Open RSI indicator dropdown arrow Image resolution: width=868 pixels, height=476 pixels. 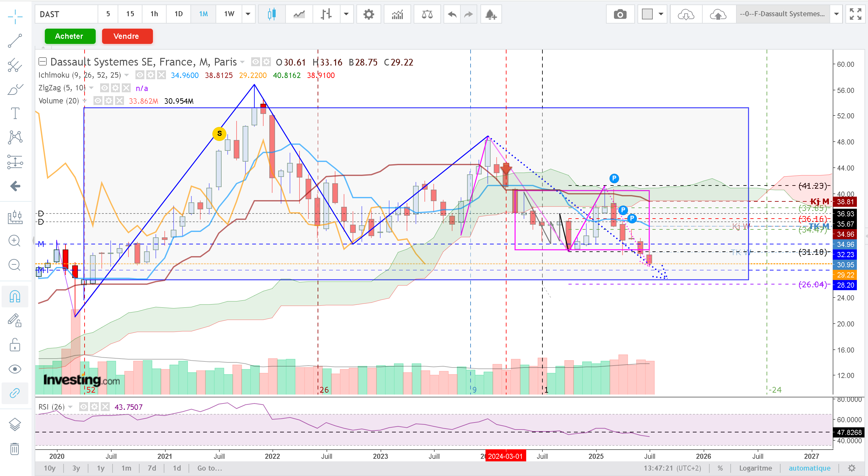tap(70, 407)
